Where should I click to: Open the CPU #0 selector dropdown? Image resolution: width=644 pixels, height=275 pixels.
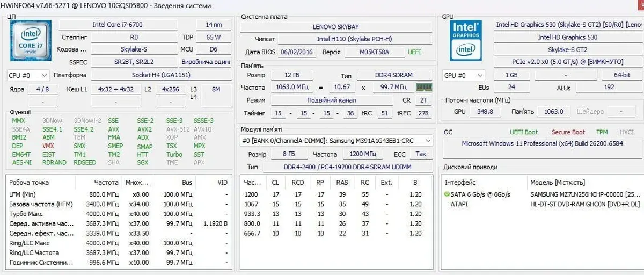click(x=28, y=75)
